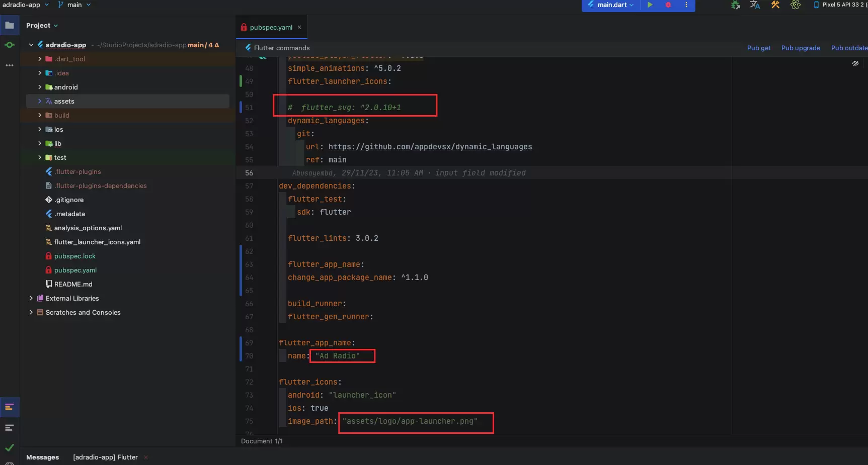Click the orange build tools icon
Image resolution: width=868 pixels, height=465 pixels.
click(775, 5)
